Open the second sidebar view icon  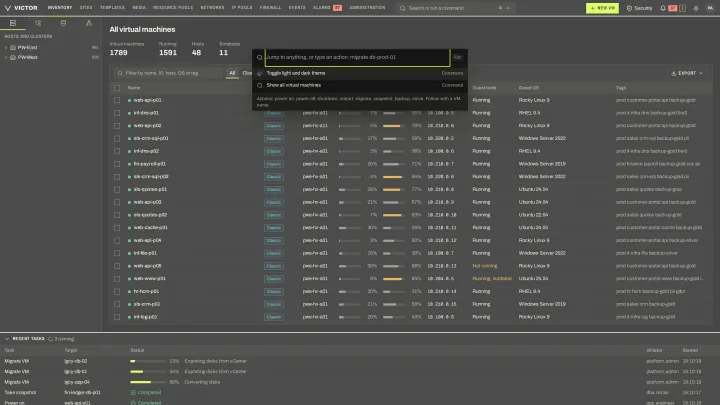click(38, 23)
